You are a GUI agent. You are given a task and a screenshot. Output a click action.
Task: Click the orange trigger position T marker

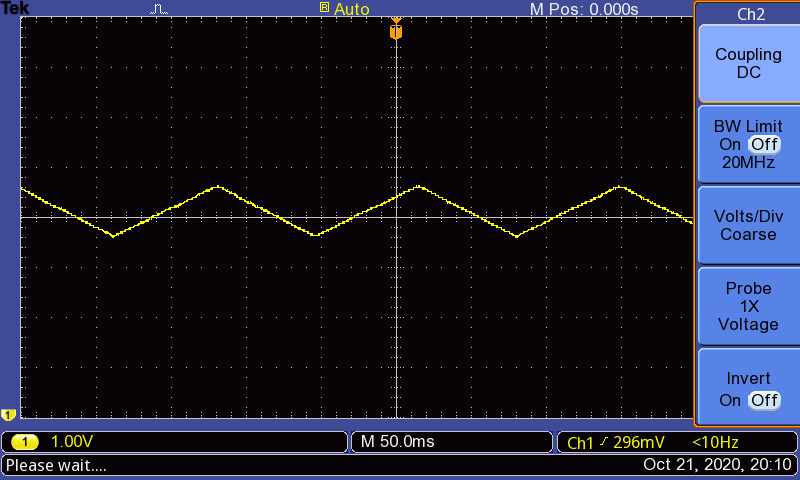click(396, 30)
